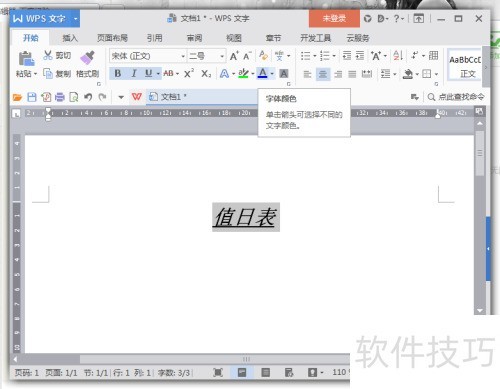The image size is (500, 389).
Task: Open file with folder icon
Action: point(17,97)
